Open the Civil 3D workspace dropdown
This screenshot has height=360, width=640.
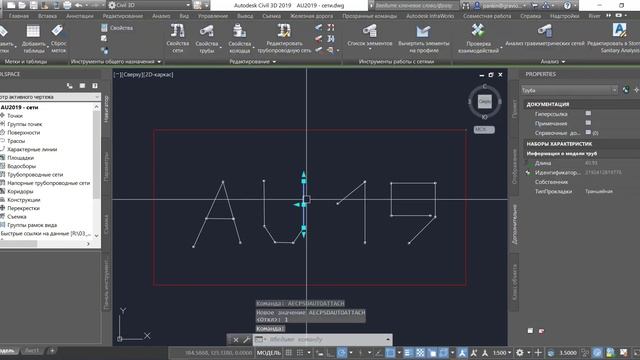pos(150,5)
